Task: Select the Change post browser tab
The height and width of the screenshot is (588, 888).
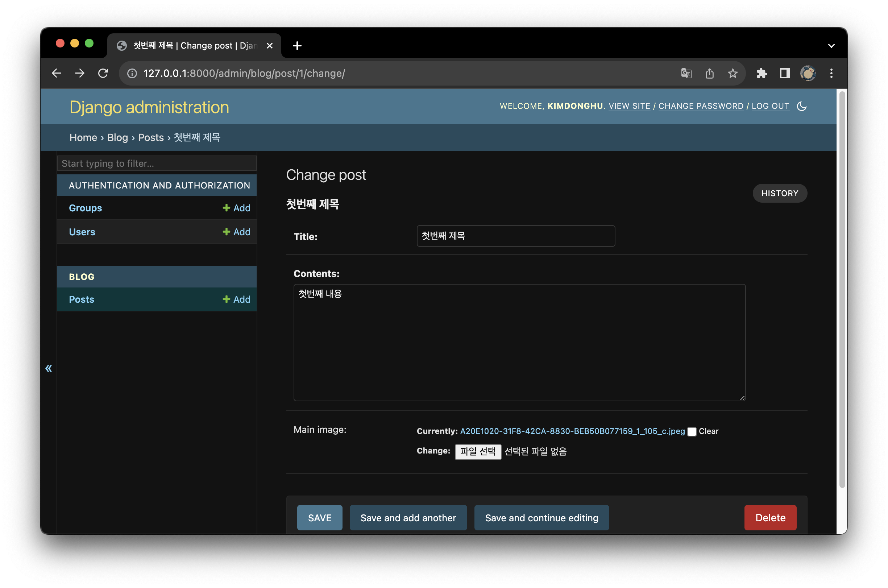Action: coord(194,46)
